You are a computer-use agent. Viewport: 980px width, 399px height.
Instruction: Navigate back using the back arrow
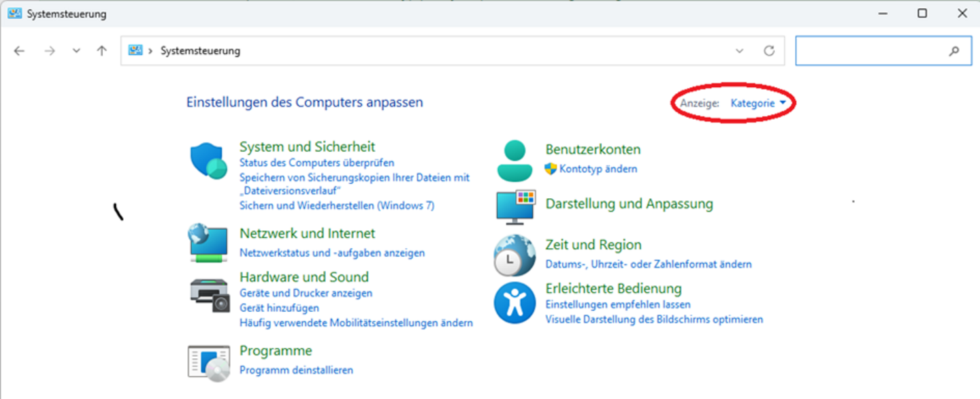point(19,50)
